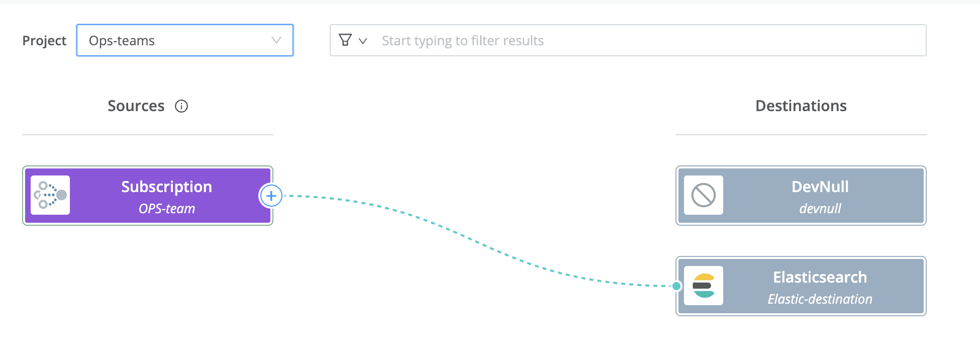Expand the filter options chevron
The width and height of the screenshot is (980, 358).
coord(363,41)
